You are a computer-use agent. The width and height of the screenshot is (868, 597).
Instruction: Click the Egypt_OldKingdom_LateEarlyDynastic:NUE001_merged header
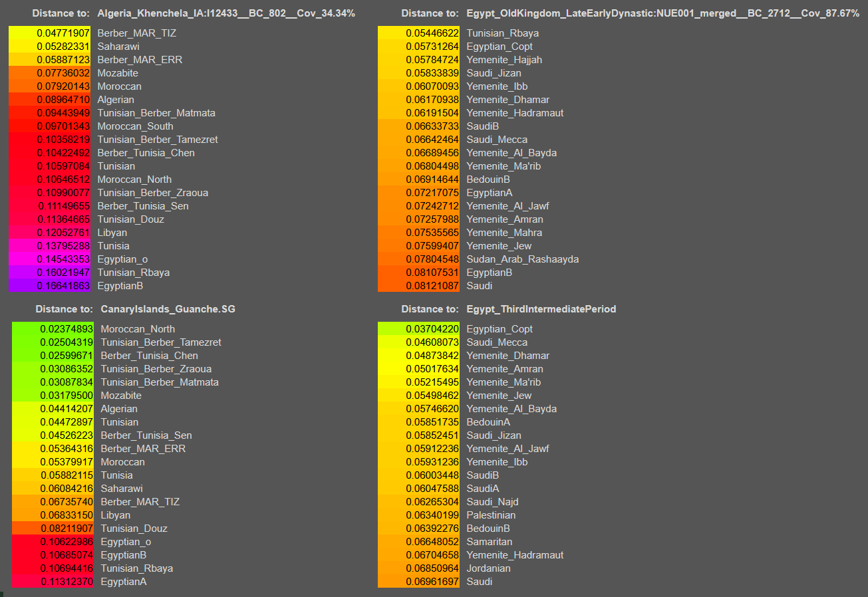point(663,13)
